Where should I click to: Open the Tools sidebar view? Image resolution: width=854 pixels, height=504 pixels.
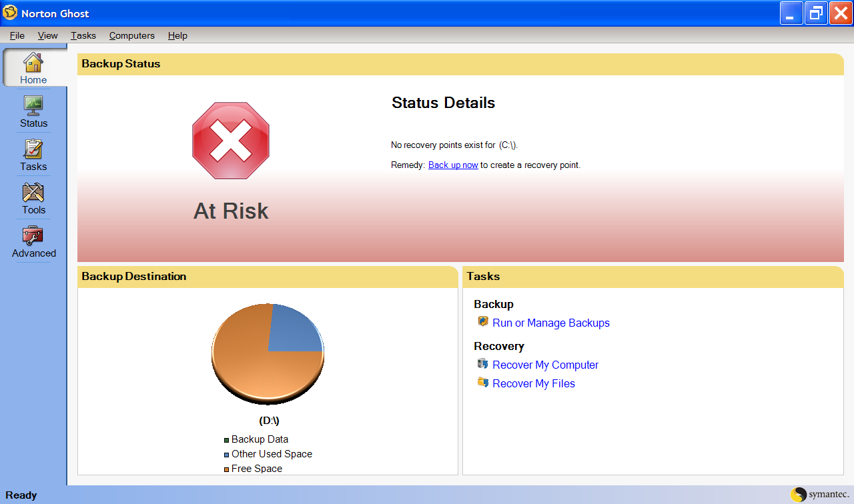(33, 198)
